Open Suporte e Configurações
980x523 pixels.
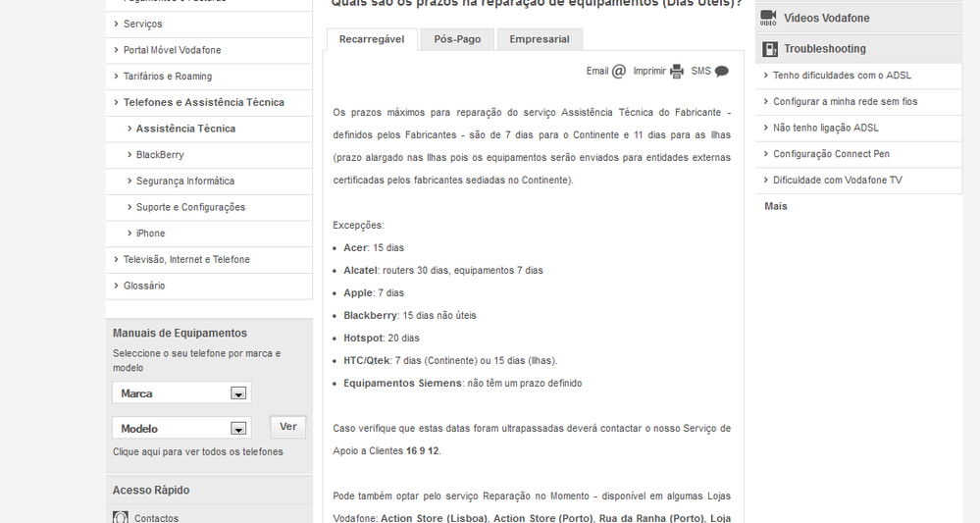click(x=190, y=207)
